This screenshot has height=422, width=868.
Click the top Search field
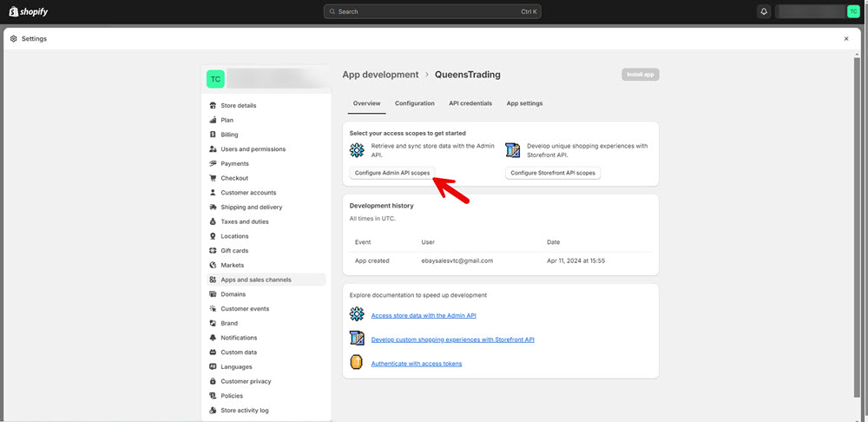pyautogui.click(x=432, y=11)
